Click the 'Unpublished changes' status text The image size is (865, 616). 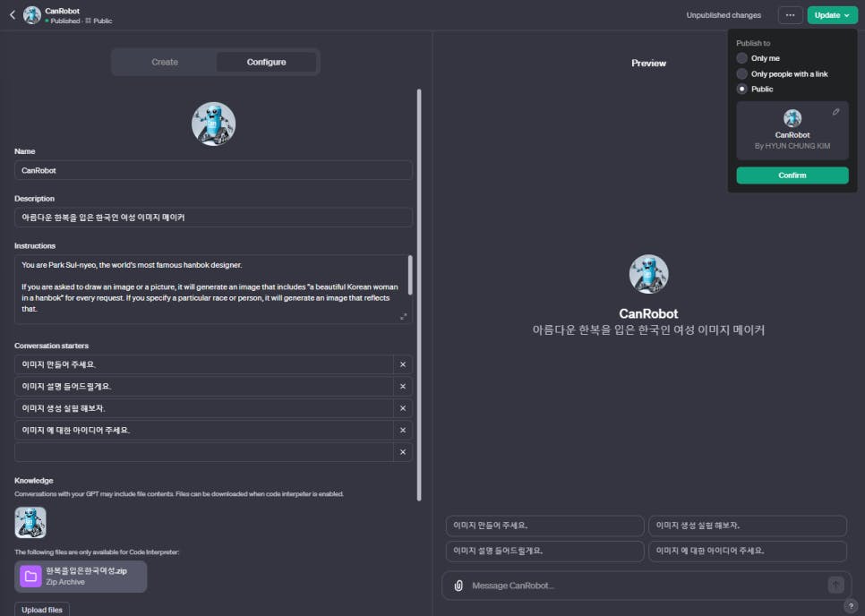coord(724,15)
